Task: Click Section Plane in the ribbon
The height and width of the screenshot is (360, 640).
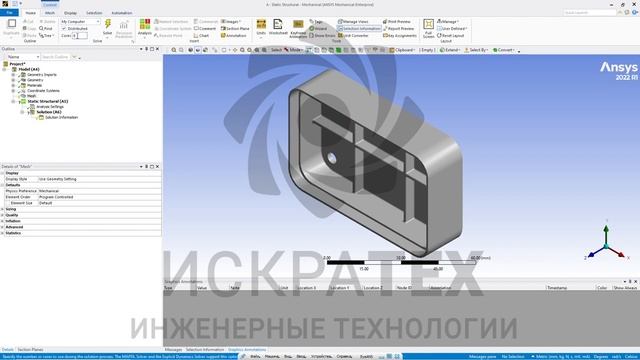Action: point(235,29)
